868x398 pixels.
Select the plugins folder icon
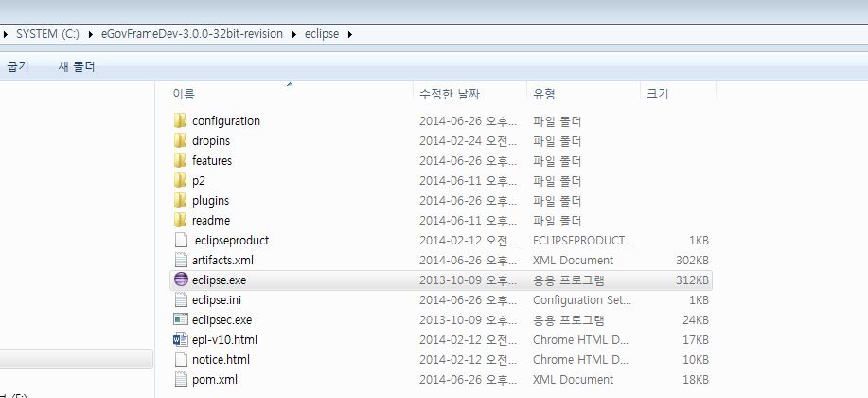[x=182, y=201]
